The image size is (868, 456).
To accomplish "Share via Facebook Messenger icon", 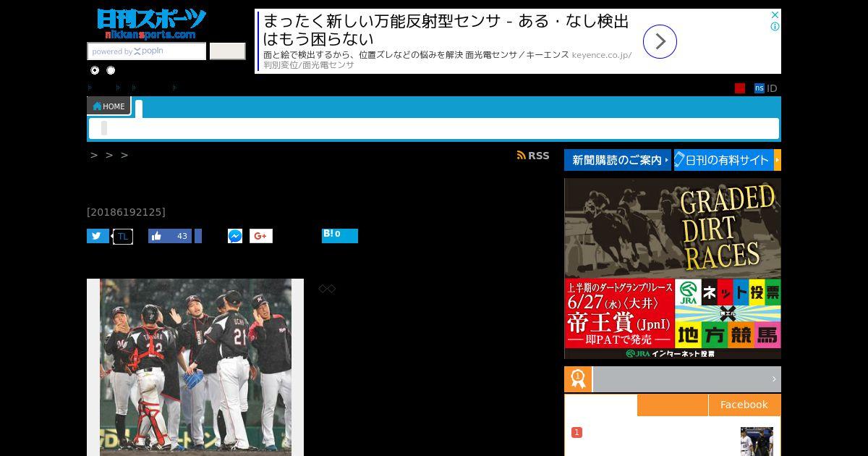I will (x=235, y=236).
